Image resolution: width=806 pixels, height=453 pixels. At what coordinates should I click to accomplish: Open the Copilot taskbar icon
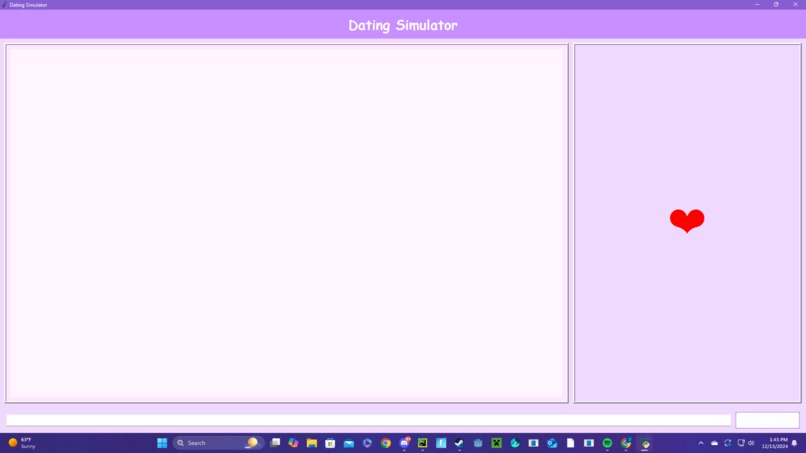(x=294, y=443)
